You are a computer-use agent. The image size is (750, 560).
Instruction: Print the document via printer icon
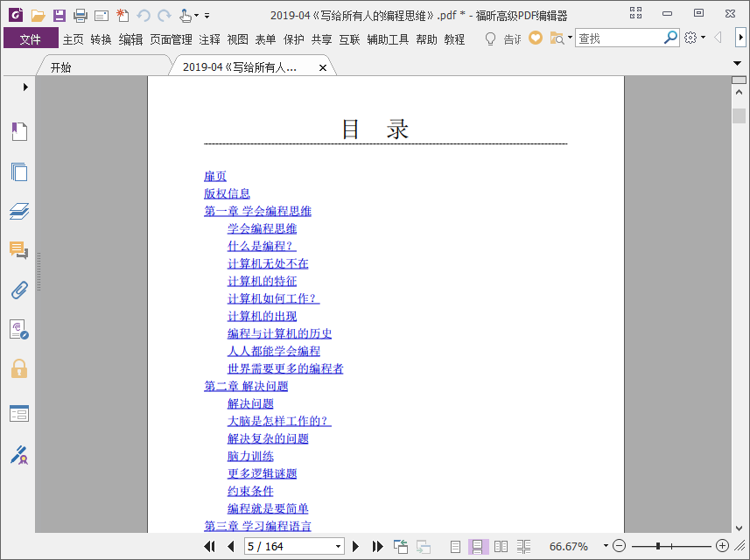(x=81, y=15)
